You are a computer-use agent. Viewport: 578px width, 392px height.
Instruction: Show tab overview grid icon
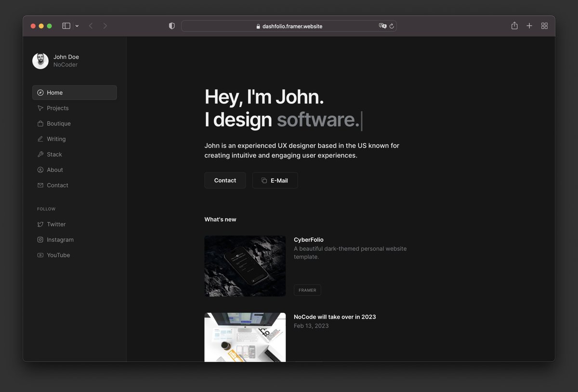pyautogui.click(x=544, y=26)
